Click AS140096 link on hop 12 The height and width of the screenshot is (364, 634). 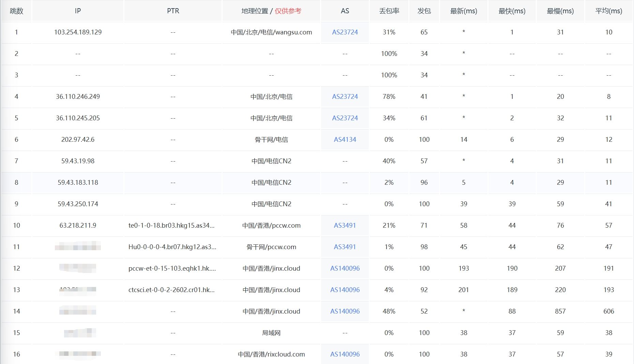coord(345,268)
